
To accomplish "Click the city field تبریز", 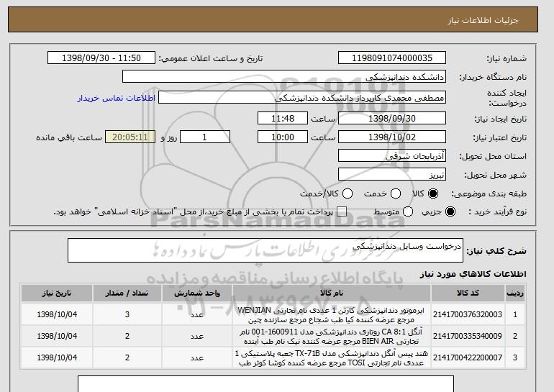I will (x=392, y=175).
